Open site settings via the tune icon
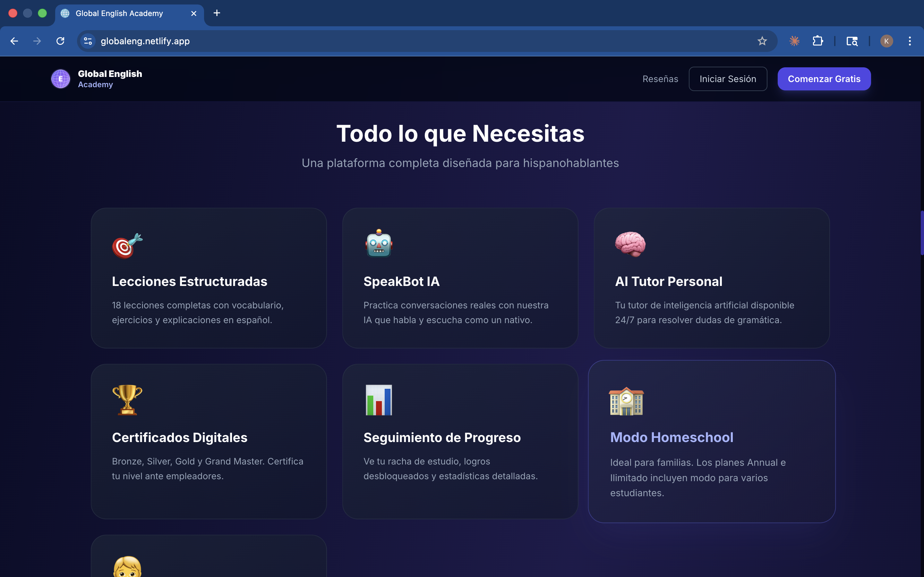Image resolution: width=924 pixels, height=577 pixels. [88, 41]
